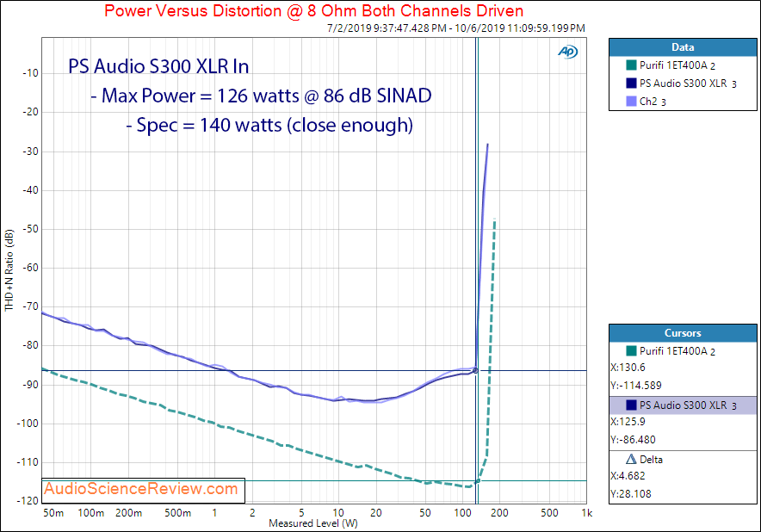Click the Delta Y:28.108 value

[631, 493]
